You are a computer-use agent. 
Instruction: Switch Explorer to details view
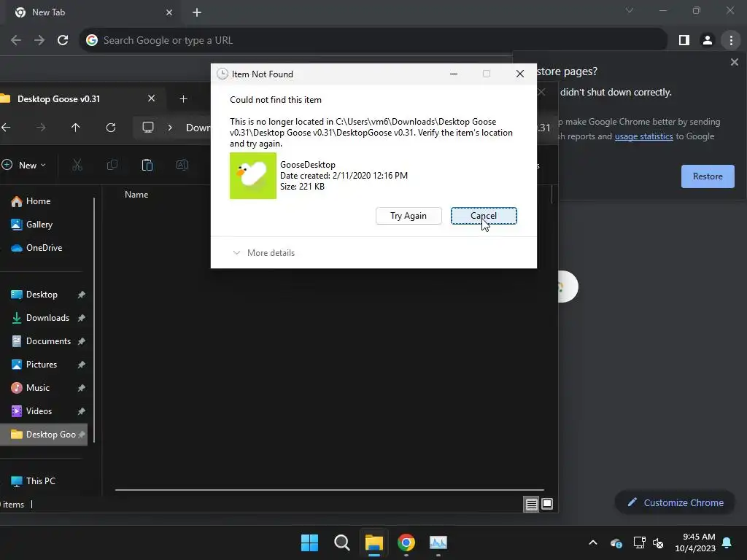click(531, 504)
